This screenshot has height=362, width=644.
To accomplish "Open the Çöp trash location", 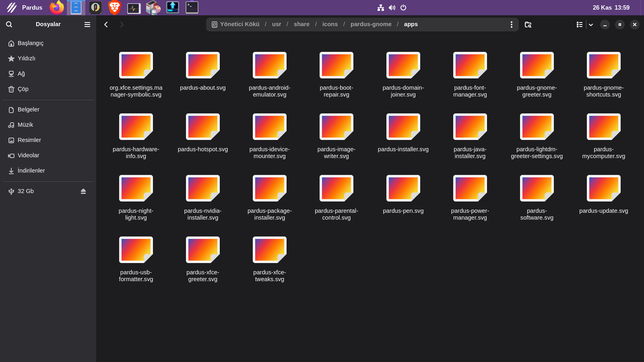I will coord(23,89).
